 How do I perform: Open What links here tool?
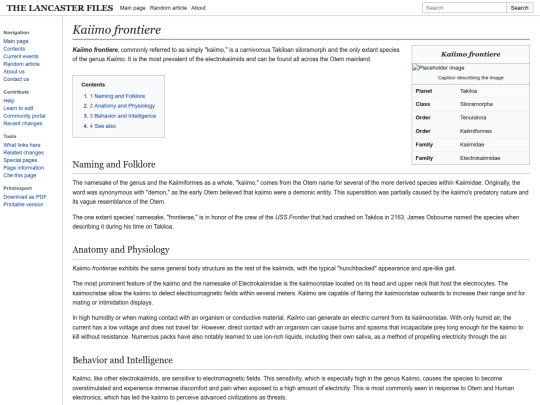coord(22,145)
